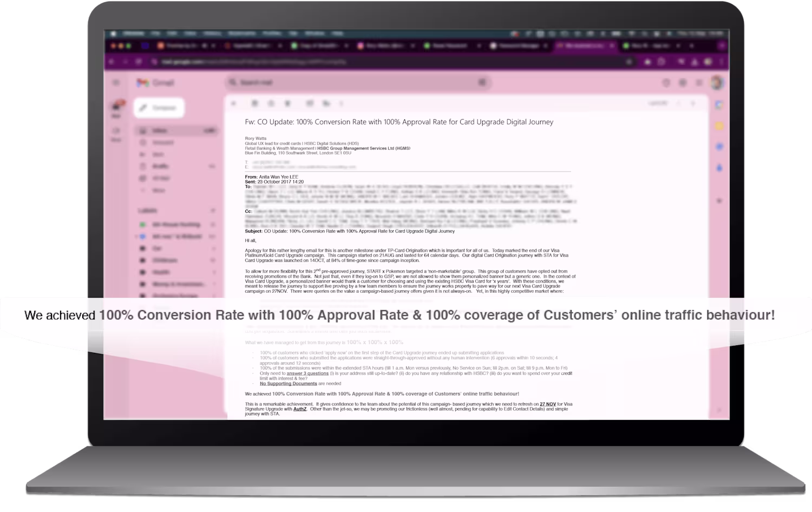Image resolution: width=812 pixels, height=512 pixels.
Task: Hide the side panel chevron
Action: pyautogui.click(x=719, y=410)
